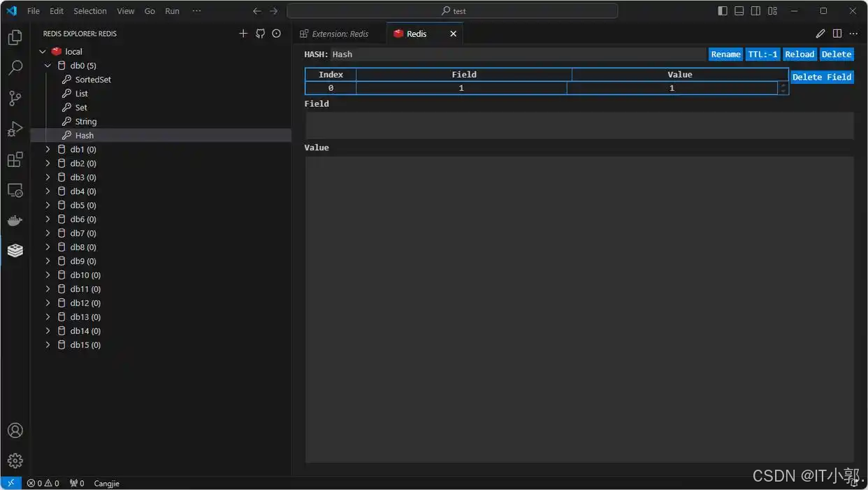Image resolution: width=868 pixels, height=490 pixels.
Task: Expand the db1 (0) database
Action: [48, 150]
